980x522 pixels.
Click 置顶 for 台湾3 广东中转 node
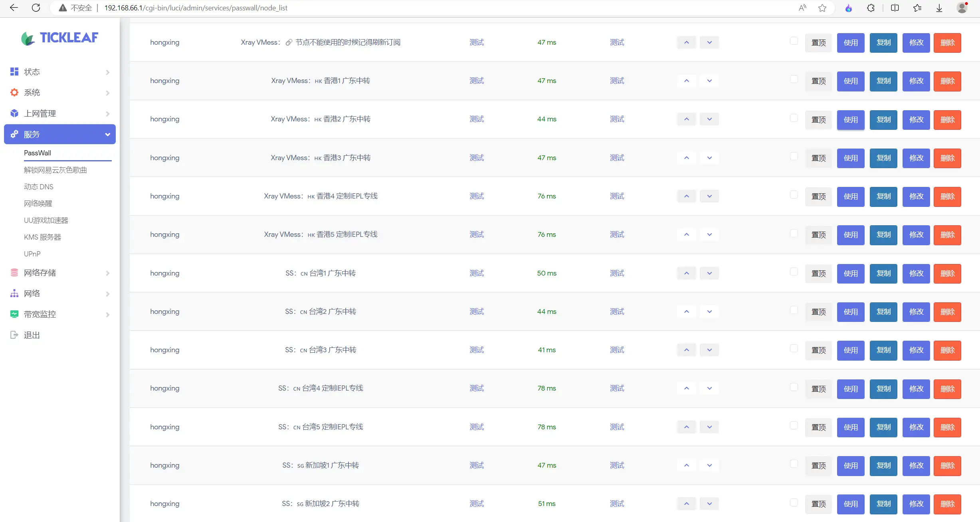tap(818, 350)
